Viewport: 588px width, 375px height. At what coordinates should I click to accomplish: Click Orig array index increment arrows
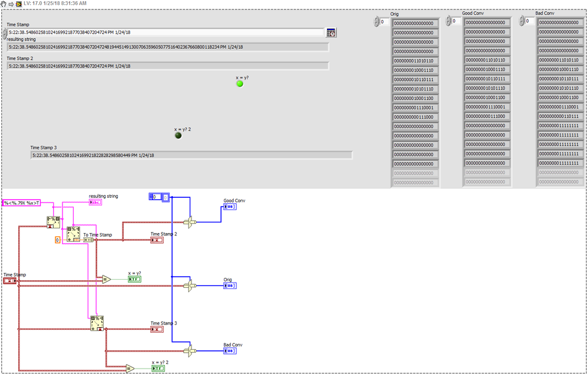pos(376,22)
